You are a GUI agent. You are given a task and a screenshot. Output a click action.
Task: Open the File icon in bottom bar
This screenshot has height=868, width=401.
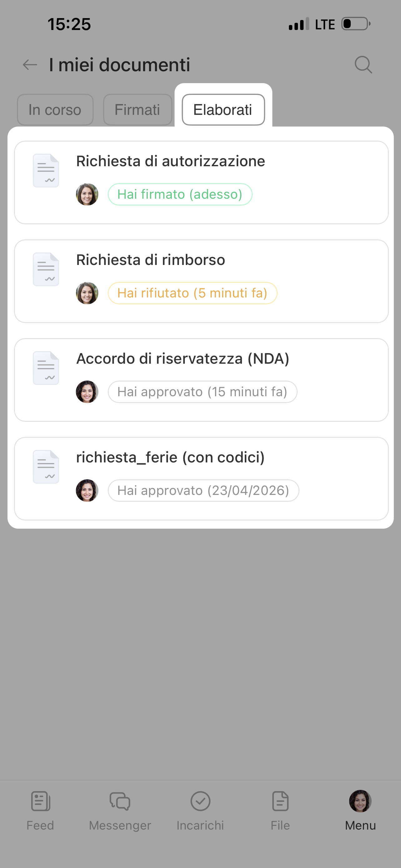point(280,801)
